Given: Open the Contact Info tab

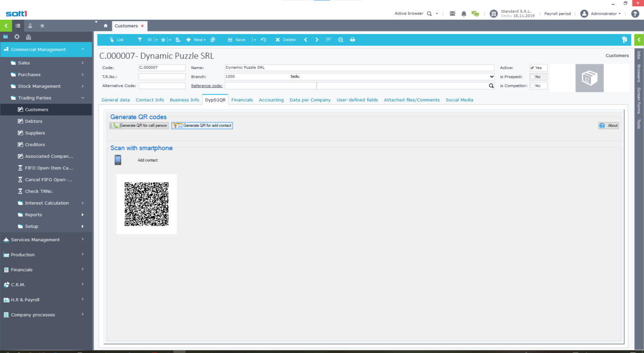Looking at the screenshot, I should click(x=150, y=100).
